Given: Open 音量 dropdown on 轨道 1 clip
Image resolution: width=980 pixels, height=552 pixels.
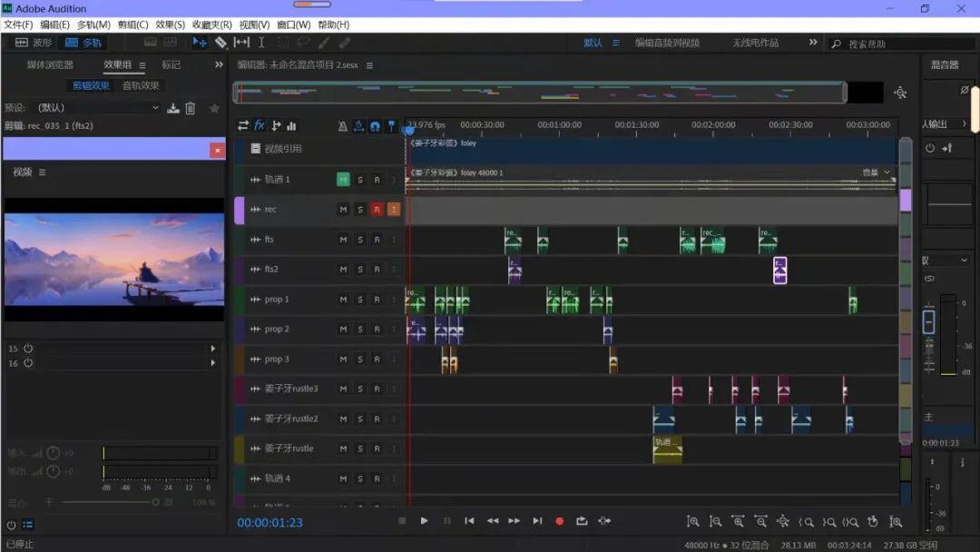Looking at the screenshot, I should point(877,172).
